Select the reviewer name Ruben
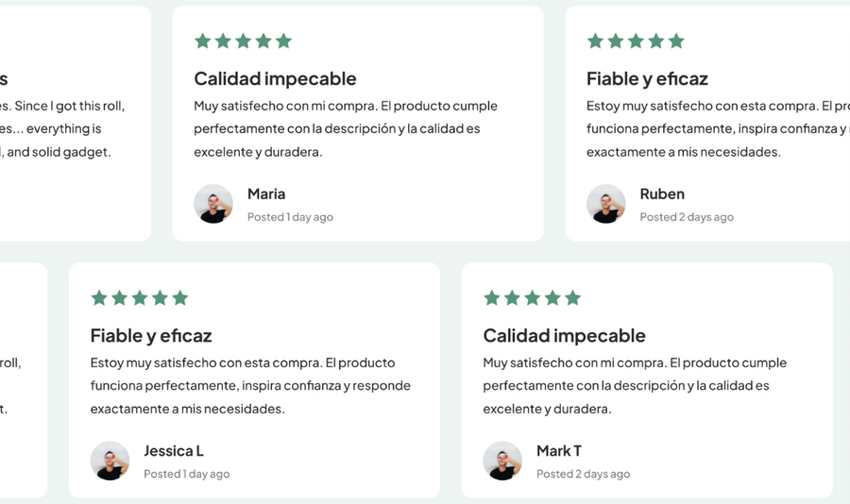The width and height of the screenshot is (850, 504). click(662, 193)
